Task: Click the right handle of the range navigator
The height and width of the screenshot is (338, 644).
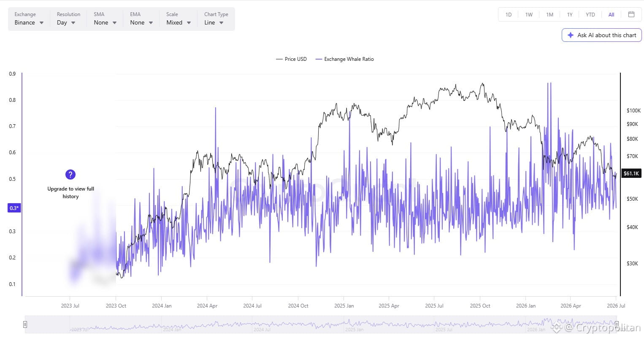Action: [617, 324]
